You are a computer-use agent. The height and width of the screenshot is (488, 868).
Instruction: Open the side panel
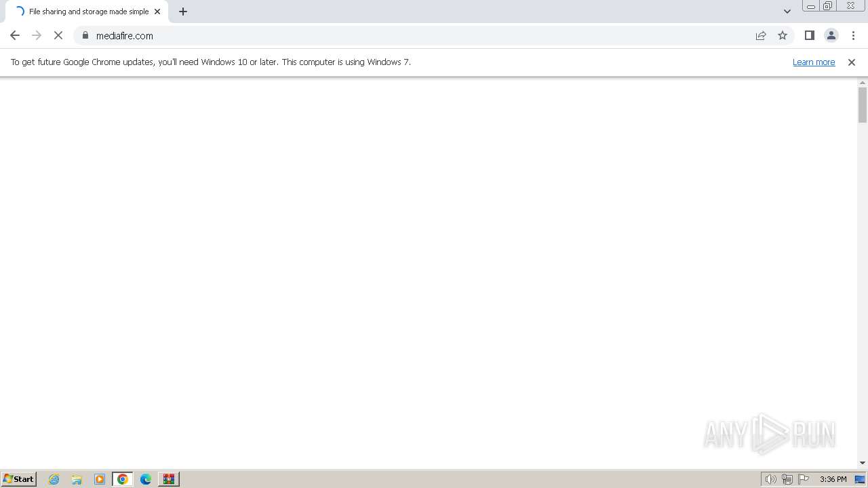tap(810, 36)
